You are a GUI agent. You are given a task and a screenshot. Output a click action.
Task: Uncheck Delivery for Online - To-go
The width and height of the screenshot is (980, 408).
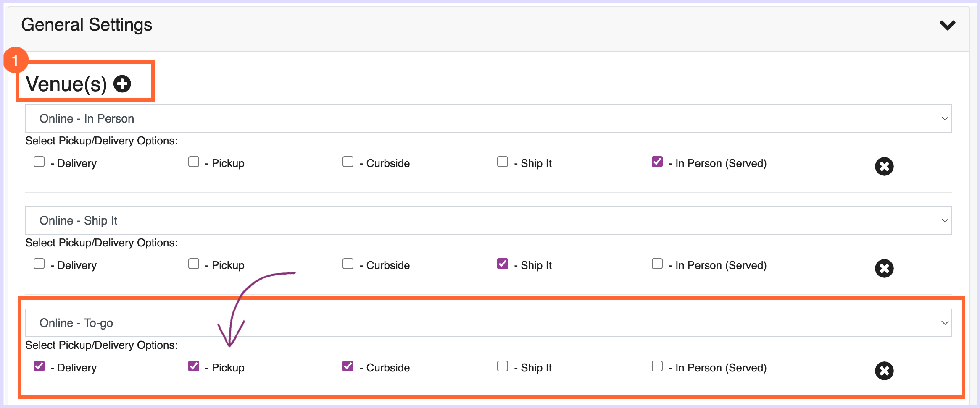39,366
